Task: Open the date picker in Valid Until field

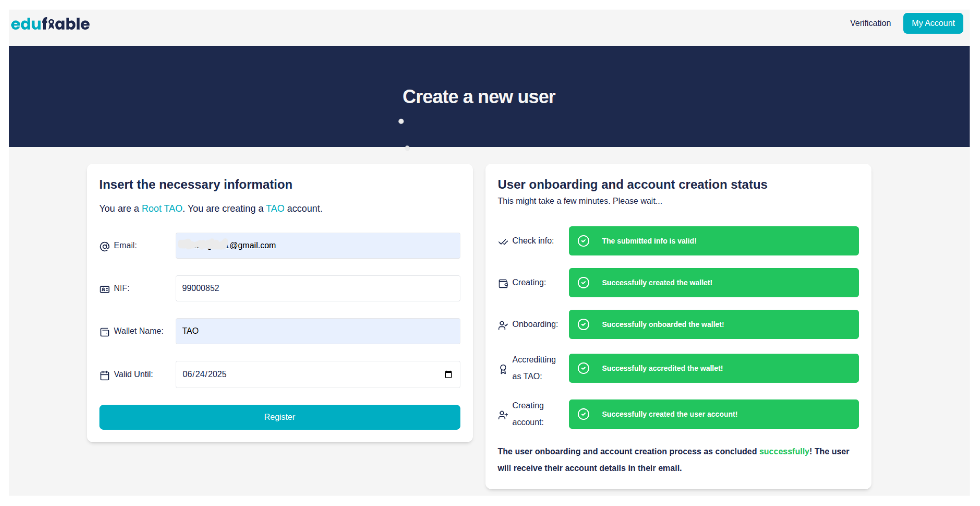Action: coord(448,375)
